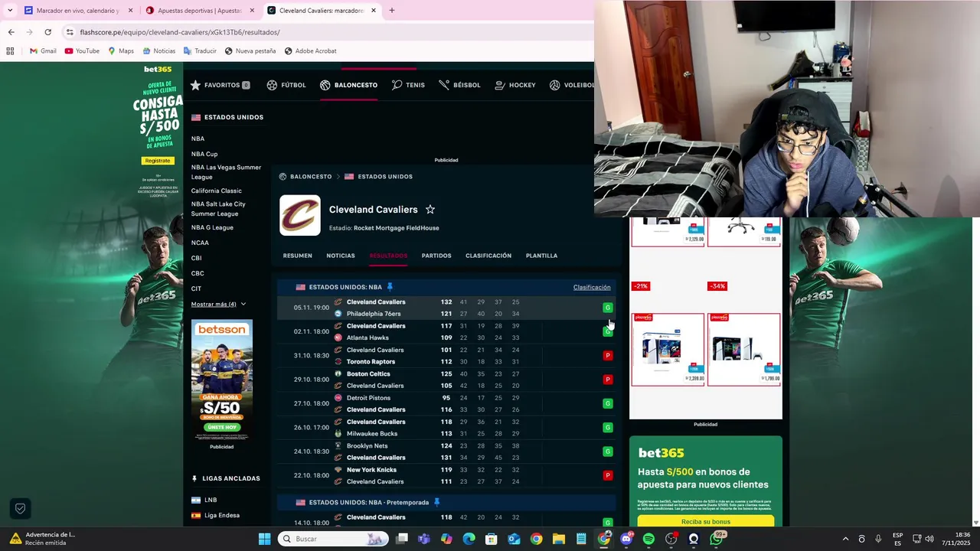This screenshot has height=551, width=980.
Task: Open the Resumen team tab
Action: click(297, 256)
